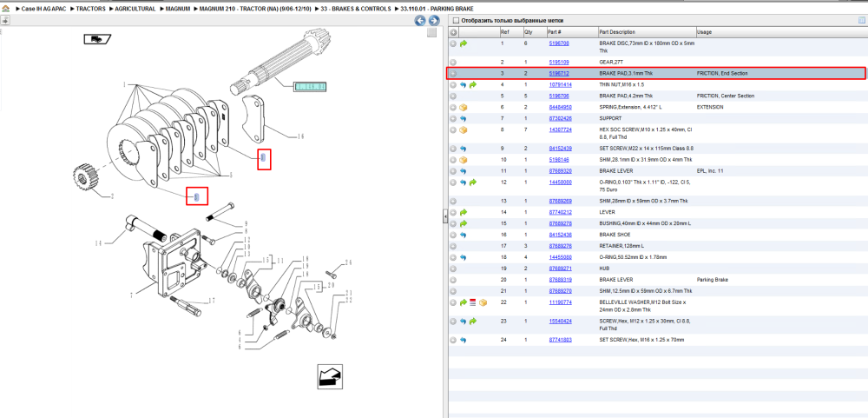The width and height of the screenshot is (868, 418).
Task: Open part number link 5196708
Action: (x=559, y=43)
